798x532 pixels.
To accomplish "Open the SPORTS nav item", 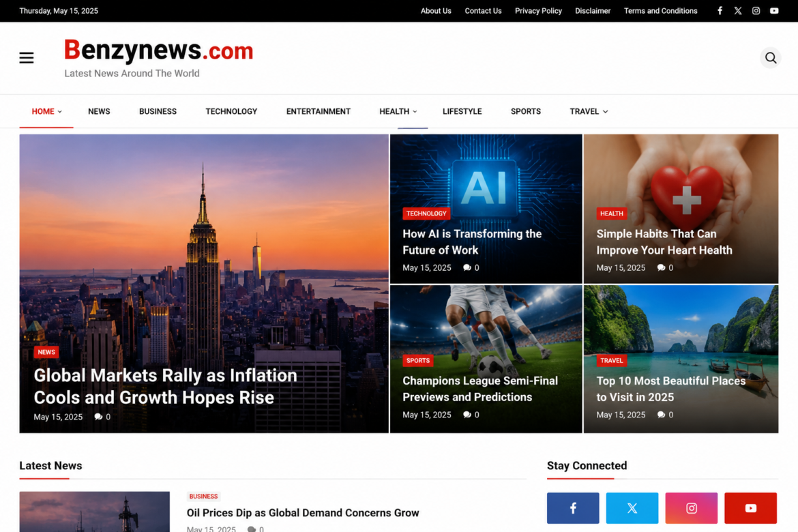I will click(x=526, y=111).
